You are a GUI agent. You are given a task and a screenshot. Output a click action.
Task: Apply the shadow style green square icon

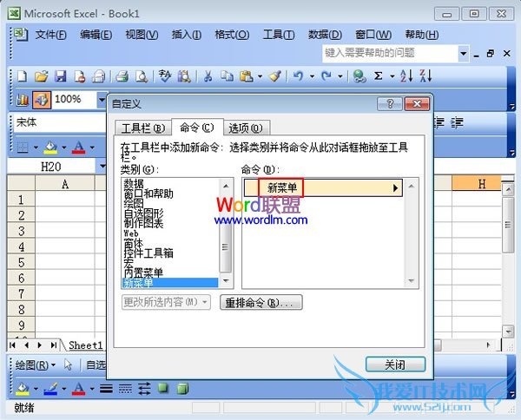163,388
